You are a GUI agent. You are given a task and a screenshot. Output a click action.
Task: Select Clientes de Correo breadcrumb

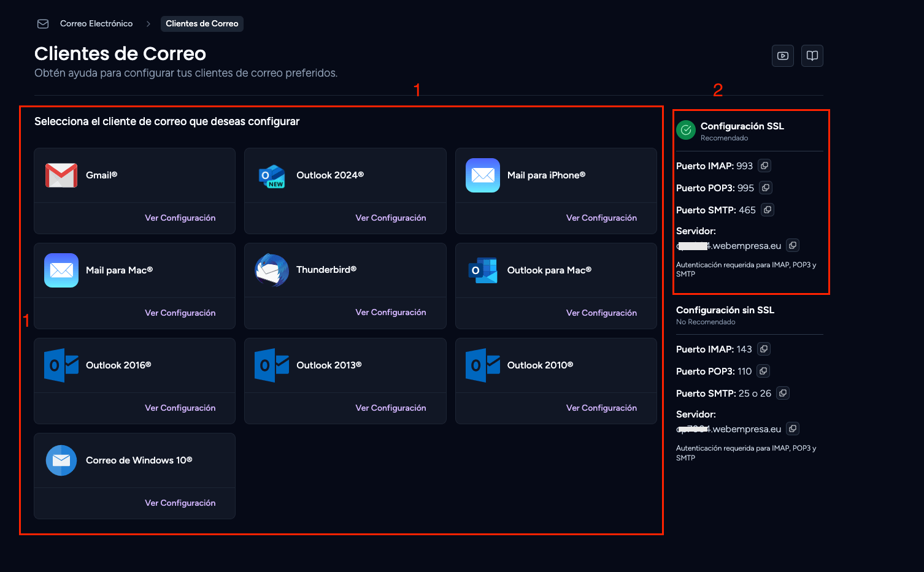tap(202, 24)
